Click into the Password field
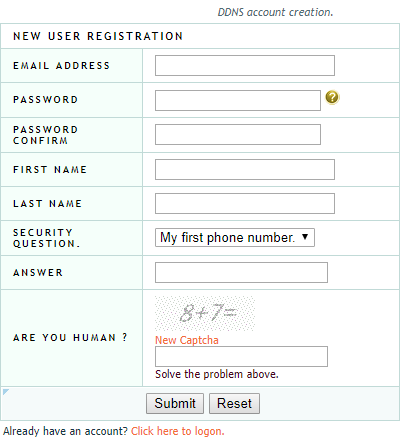 click(238, 100)
